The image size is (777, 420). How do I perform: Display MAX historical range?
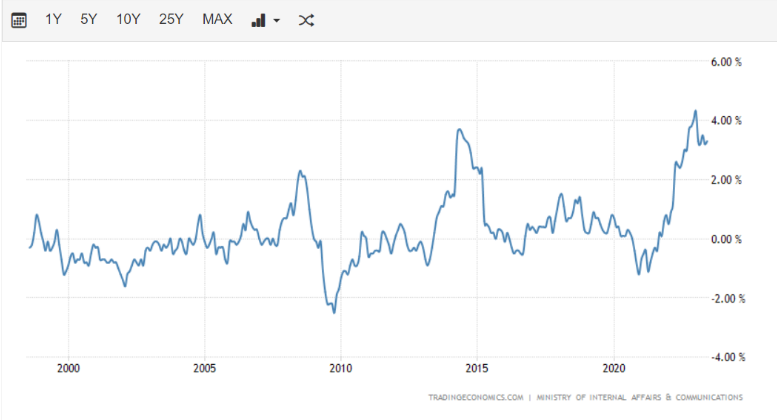point(217,20)
